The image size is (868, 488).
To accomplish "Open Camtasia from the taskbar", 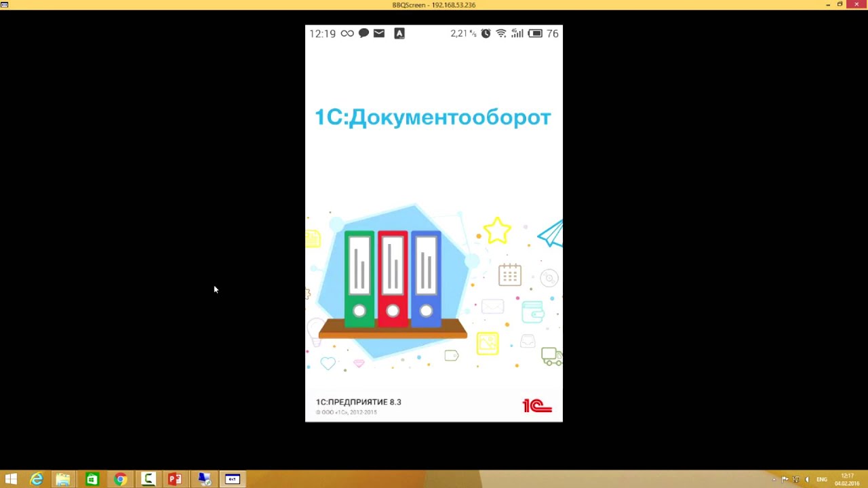I will [x=148, y=479].
